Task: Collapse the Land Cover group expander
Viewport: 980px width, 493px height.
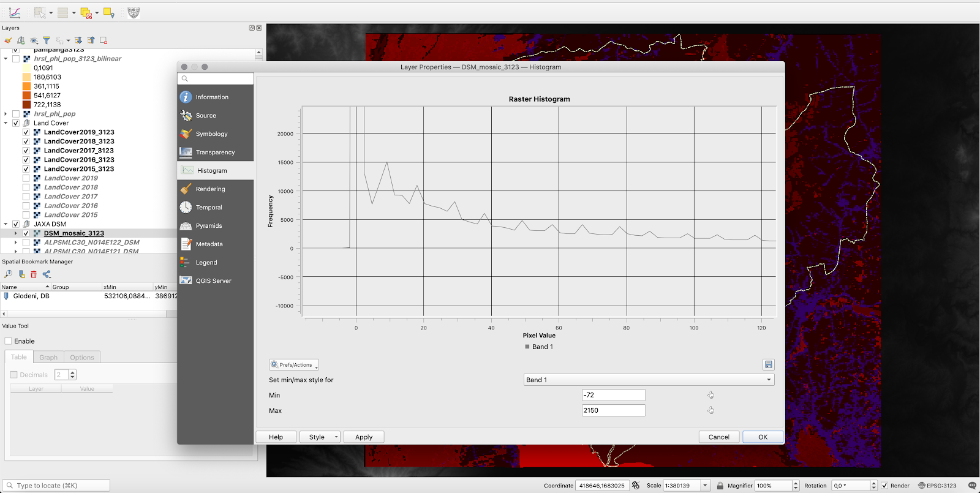Action: pos(6,123)
